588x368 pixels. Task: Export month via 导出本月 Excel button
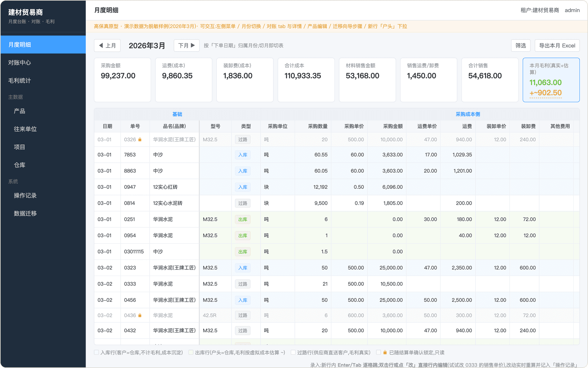coord(557,46)
